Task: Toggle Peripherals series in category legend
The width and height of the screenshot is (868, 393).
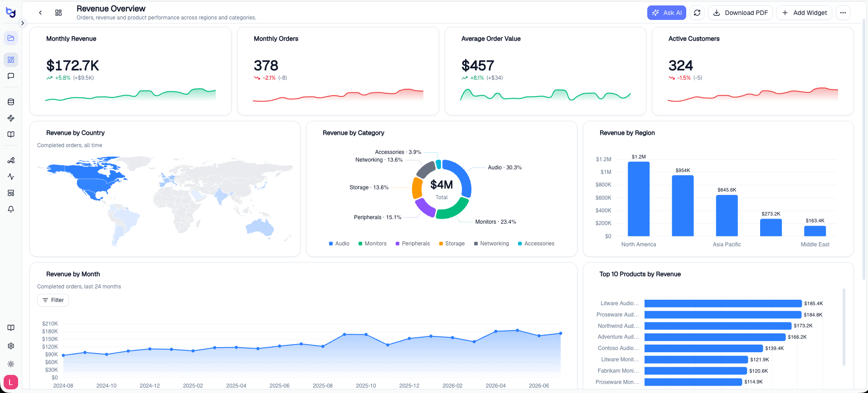Action: pos(412,244)
